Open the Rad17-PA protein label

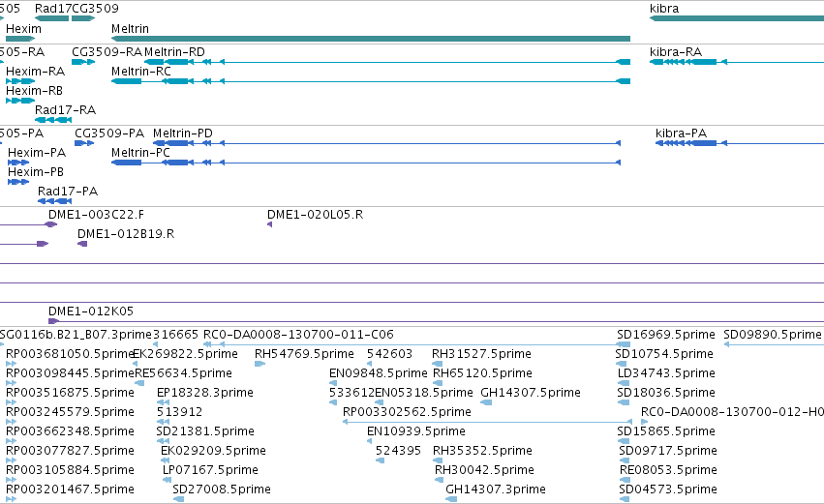point(68,192)
